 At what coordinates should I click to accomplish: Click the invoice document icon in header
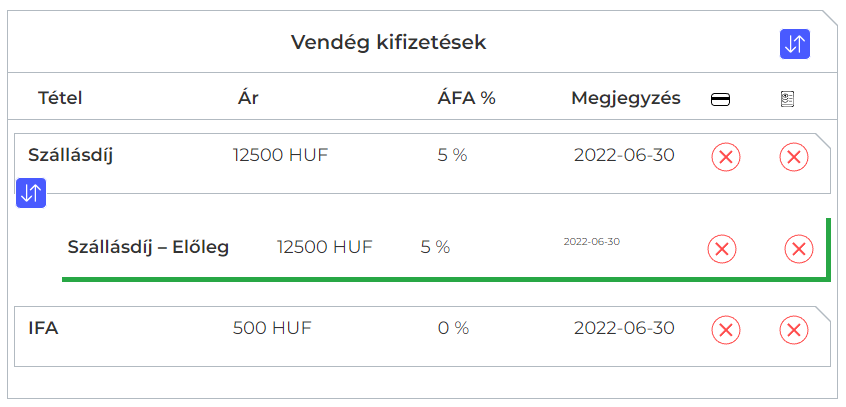coord(787,99)
